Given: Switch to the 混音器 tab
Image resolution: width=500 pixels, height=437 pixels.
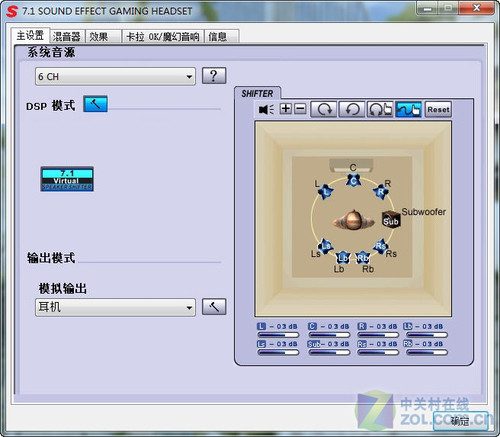Looking at the screenshot, I should 67,36.
